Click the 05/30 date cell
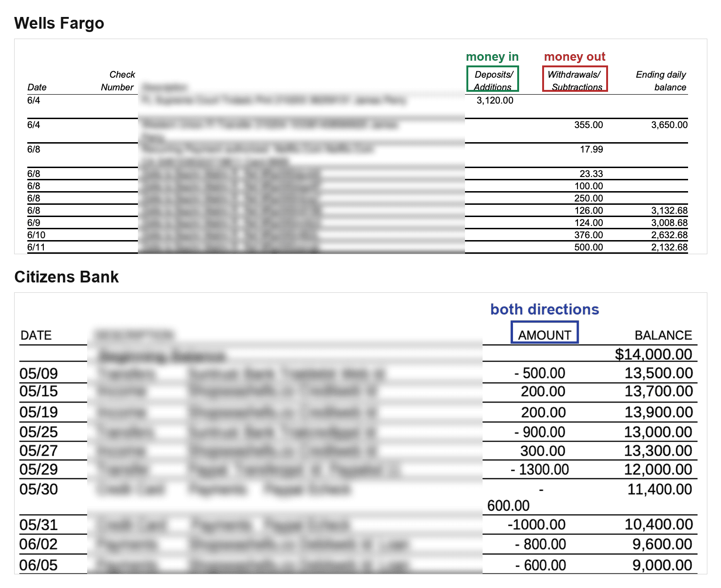This screenshot has height=588, width=721. tap(39, 489)
